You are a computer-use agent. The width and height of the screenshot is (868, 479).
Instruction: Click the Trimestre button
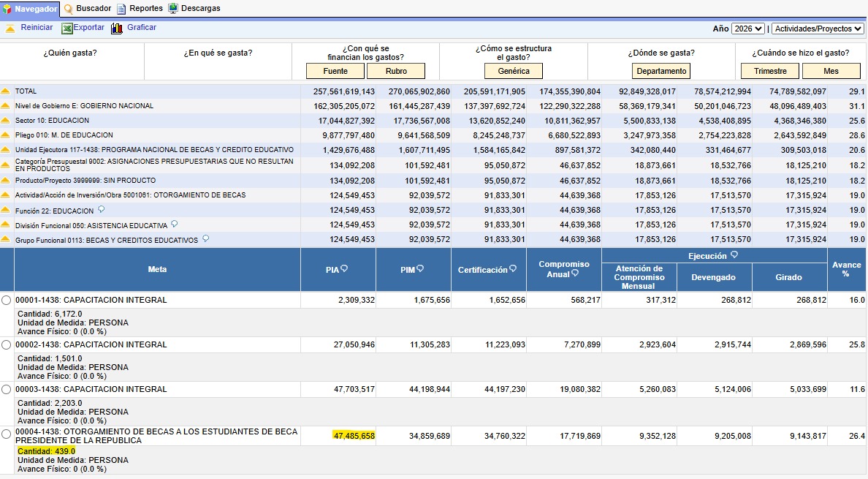tap(770, 71)
